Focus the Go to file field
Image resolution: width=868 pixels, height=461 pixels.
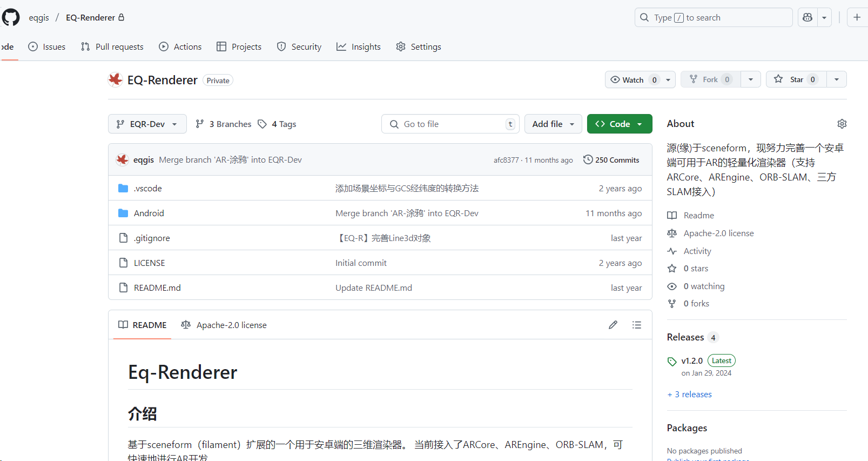450,124
